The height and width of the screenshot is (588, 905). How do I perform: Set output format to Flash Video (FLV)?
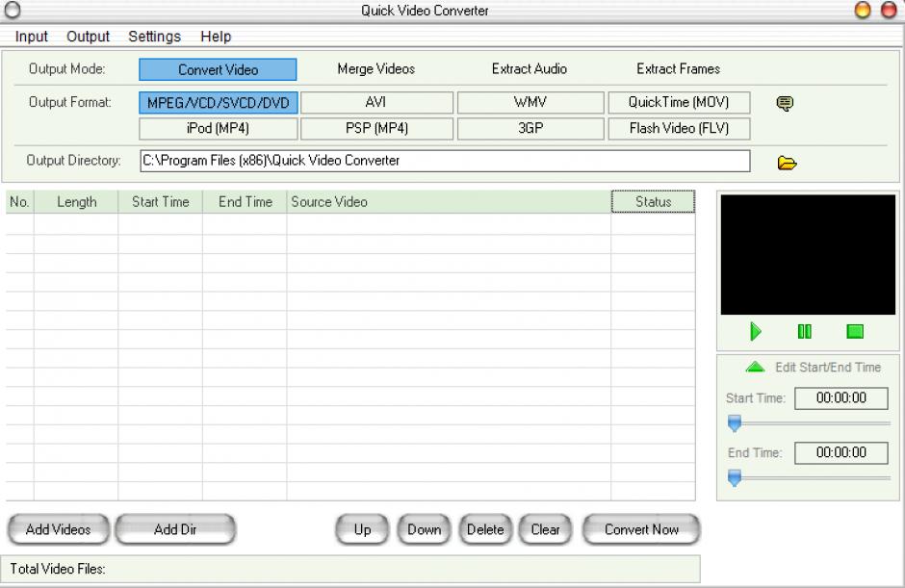679,128
